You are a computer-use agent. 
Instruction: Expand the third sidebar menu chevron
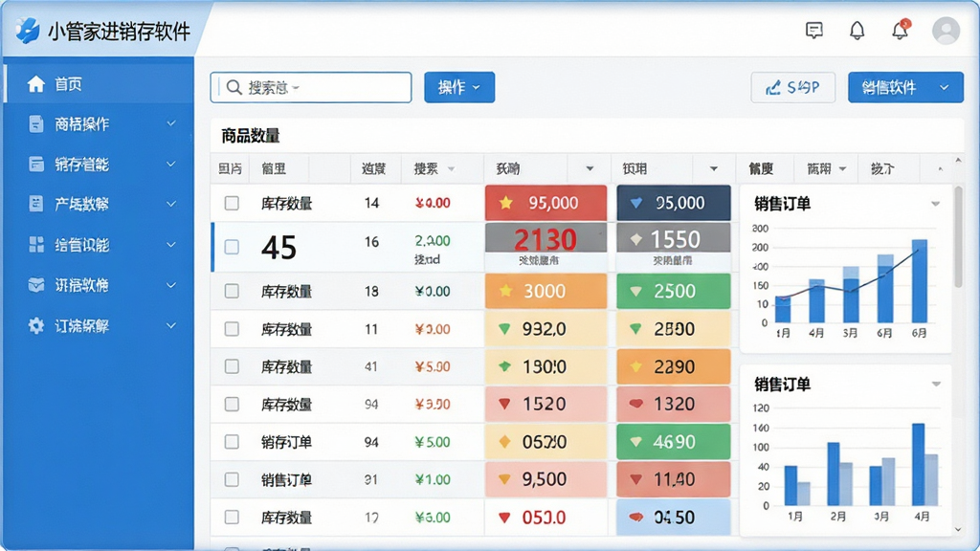[x=170, y=164]
